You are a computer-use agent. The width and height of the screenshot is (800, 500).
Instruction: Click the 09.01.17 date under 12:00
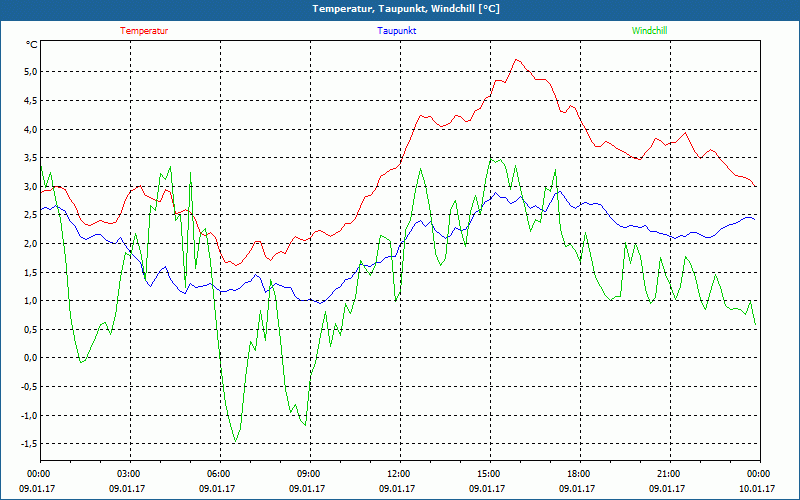(397, 488)
